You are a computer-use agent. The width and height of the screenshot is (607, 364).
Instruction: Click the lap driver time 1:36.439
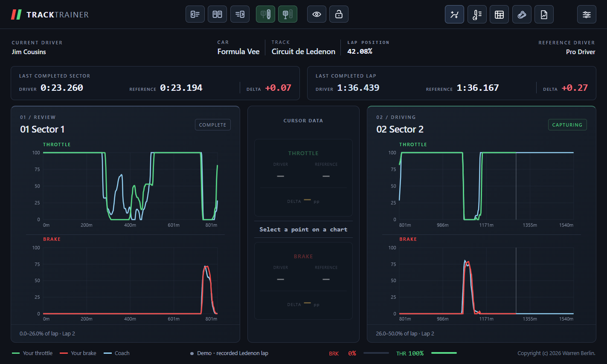pyautogui.click(x=358, y=88)
